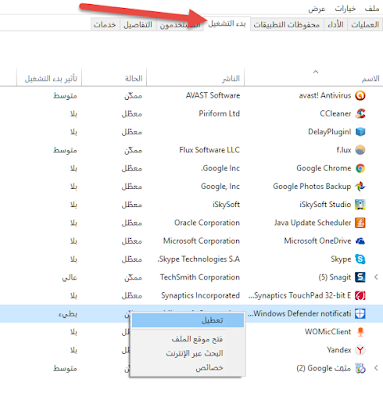Click the Java Update Scheduler icon
The image size is (383, 400).
[x=360, y=223]
